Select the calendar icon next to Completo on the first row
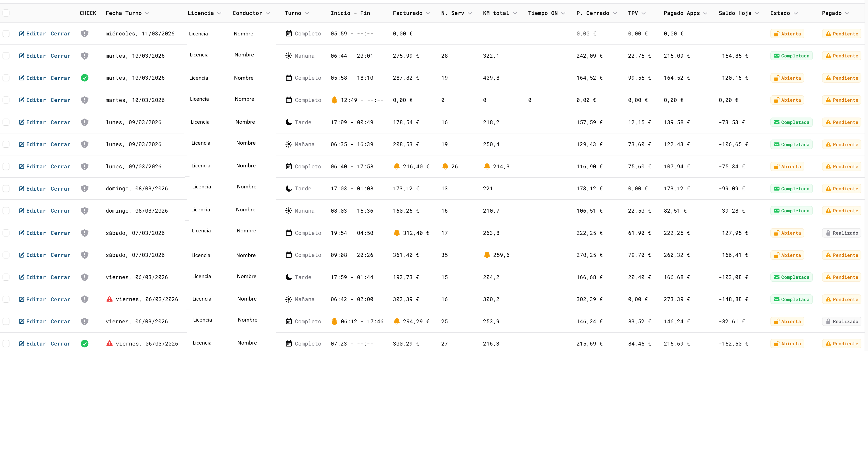868x466 pixels. pos(289,33)
